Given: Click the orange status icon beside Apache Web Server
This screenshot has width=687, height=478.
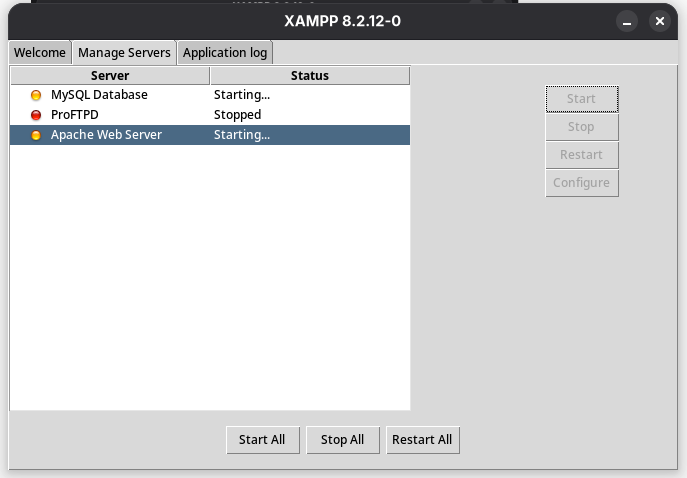Looking at the screenshot, I should click(x=36, y=135).
